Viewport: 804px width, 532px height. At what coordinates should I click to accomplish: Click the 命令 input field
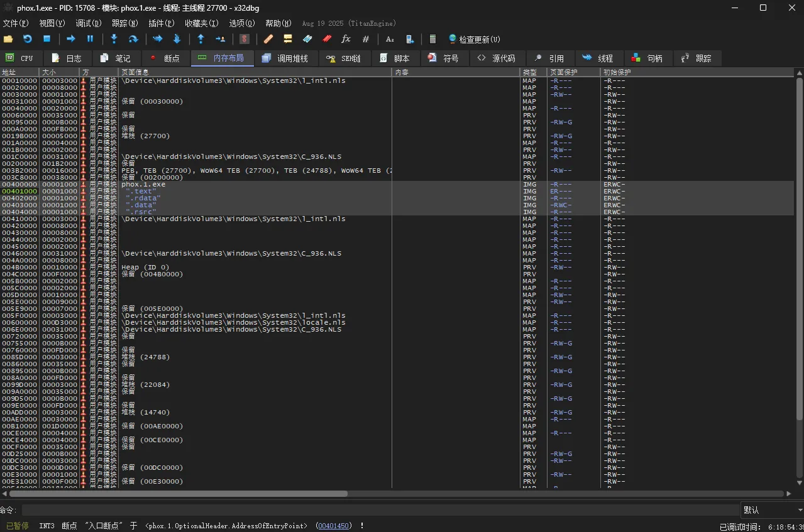pyautogui.click(x=380, y=510)
